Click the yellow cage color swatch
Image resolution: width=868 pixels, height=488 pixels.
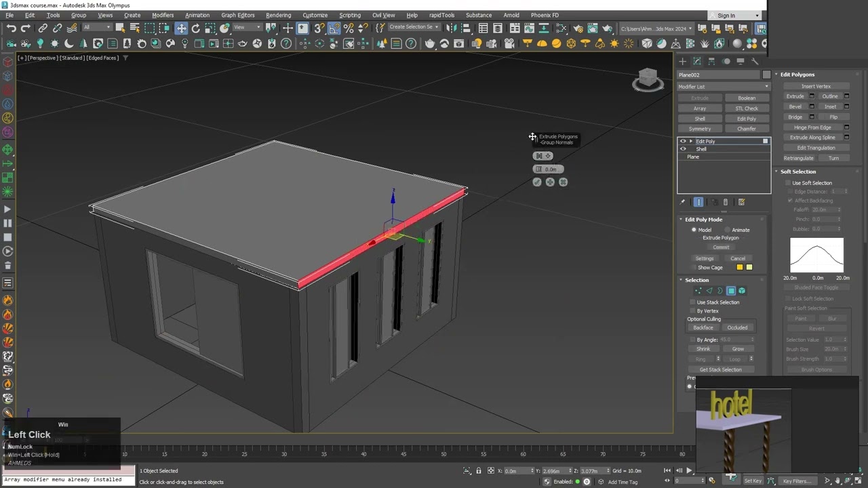749,267
